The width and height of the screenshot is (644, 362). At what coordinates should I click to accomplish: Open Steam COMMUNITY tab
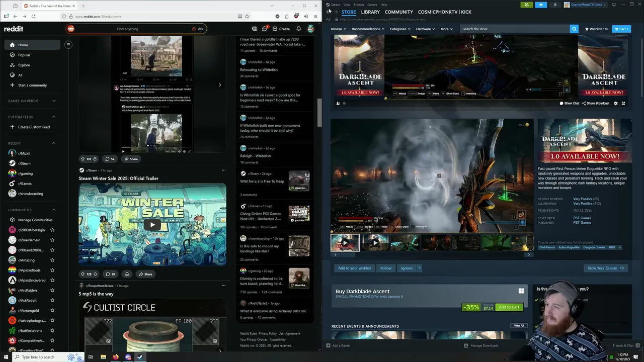(398, 12)
